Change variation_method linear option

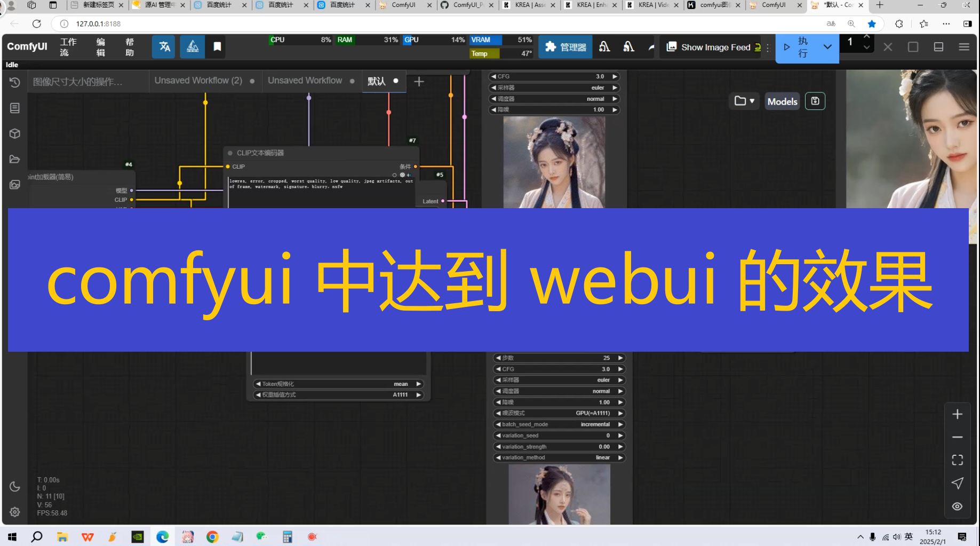click(x=559, y=457)
